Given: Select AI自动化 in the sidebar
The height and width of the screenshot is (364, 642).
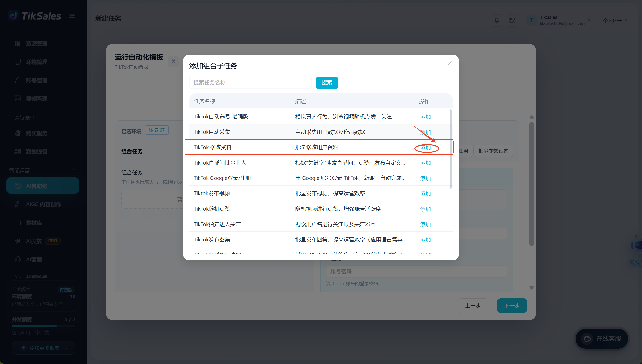Looking at the screenshot, I should (x=43, y=186).
